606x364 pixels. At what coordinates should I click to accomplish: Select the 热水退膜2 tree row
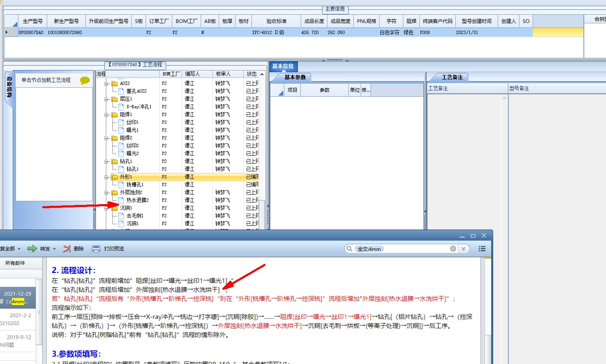click(137, 200)
